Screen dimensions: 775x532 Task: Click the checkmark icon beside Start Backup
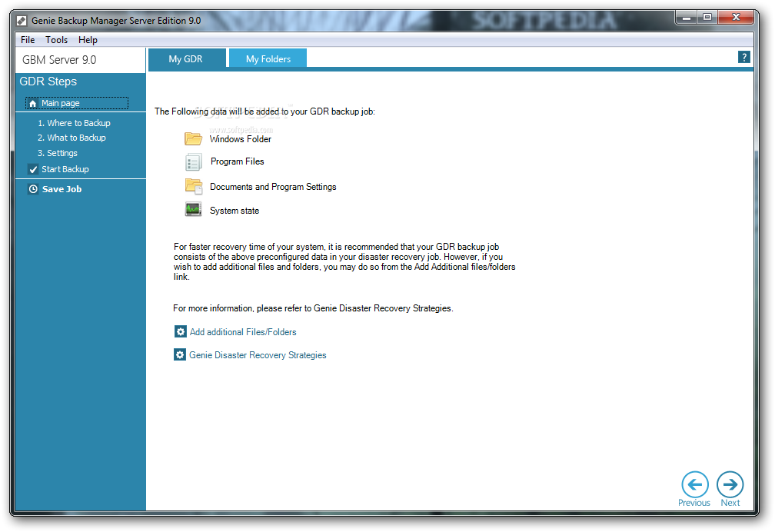pyautogui.click(x=33, y=170)
